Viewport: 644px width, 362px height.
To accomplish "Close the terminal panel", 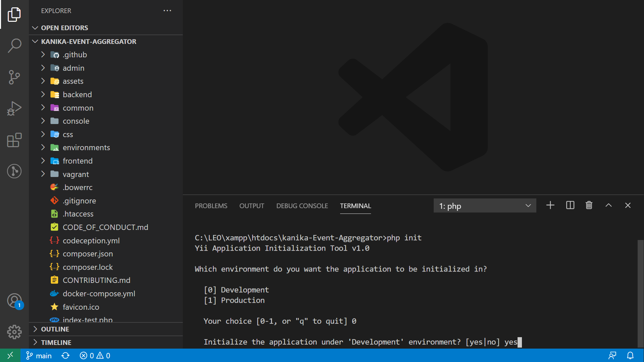I will (x=628, y=205).
